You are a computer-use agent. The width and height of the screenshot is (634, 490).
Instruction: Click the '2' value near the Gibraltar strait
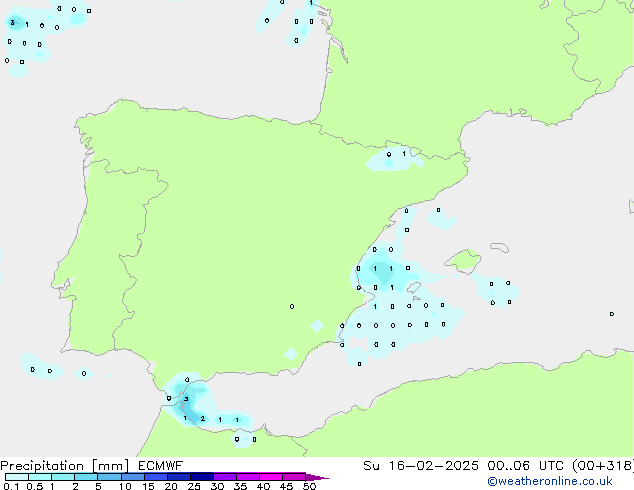(203, 419)
